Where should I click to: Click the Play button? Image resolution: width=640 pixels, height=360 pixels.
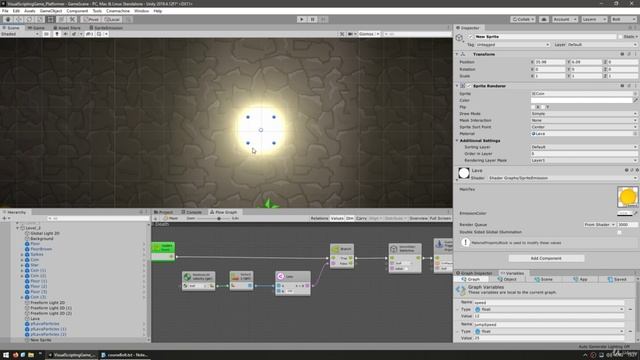[x=302, y=19]
